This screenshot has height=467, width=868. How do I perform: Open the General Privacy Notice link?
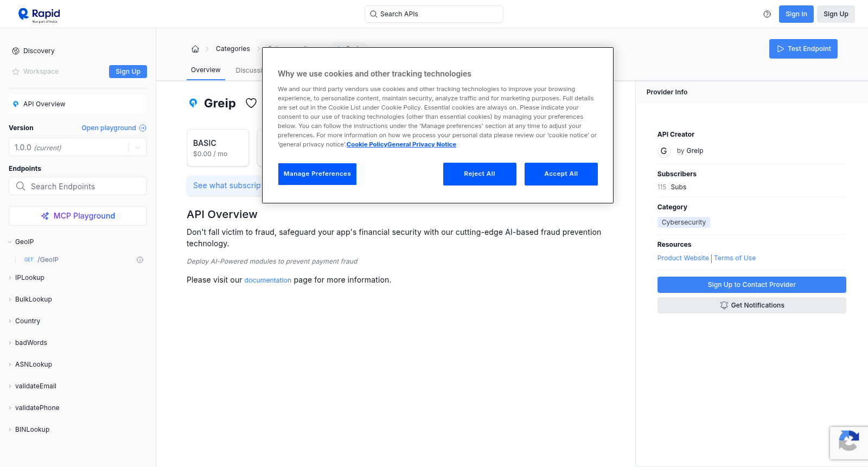pos(422,144)
